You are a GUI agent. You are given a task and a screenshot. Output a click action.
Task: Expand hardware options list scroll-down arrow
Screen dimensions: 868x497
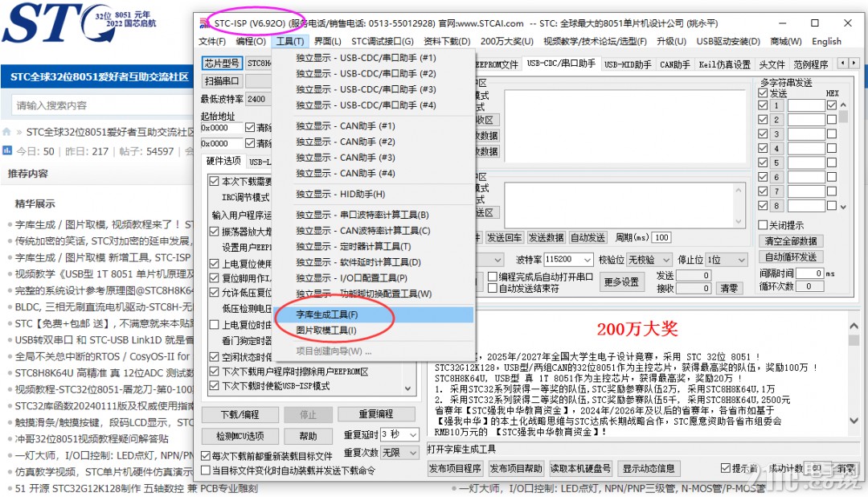click(408, 388)
